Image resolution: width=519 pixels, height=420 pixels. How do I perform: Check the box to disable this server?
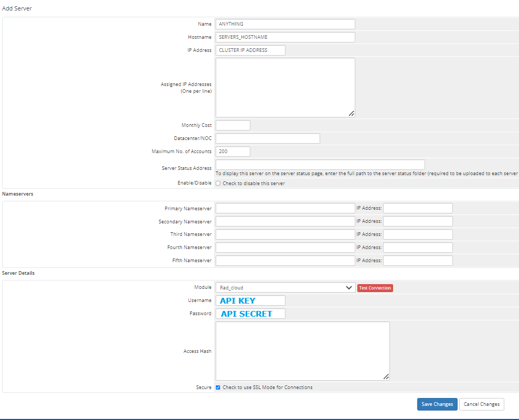click(218, 183)
